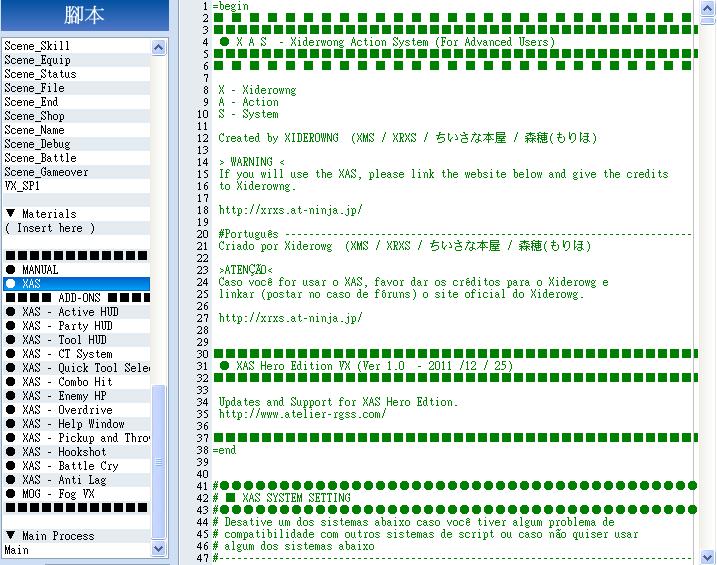
Task: Click the 'XAS SYSTEM SETTING' comment line
Action: click(282, 498)
